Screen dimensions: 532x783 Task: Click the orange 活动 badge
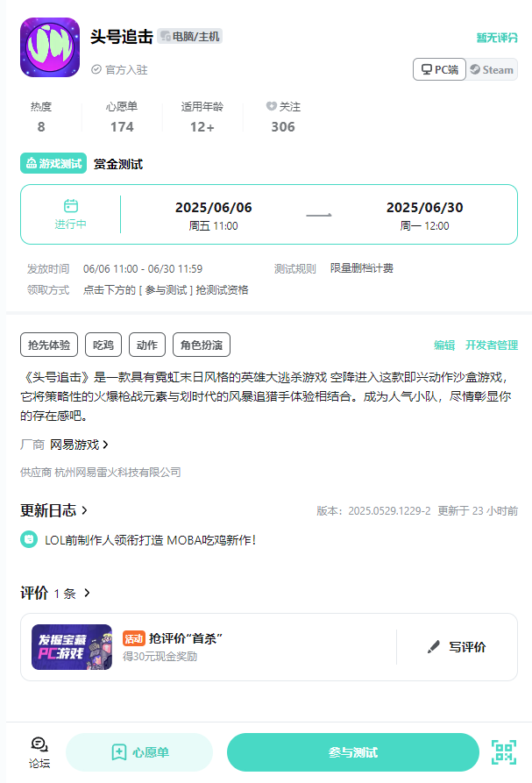(134, 638)
